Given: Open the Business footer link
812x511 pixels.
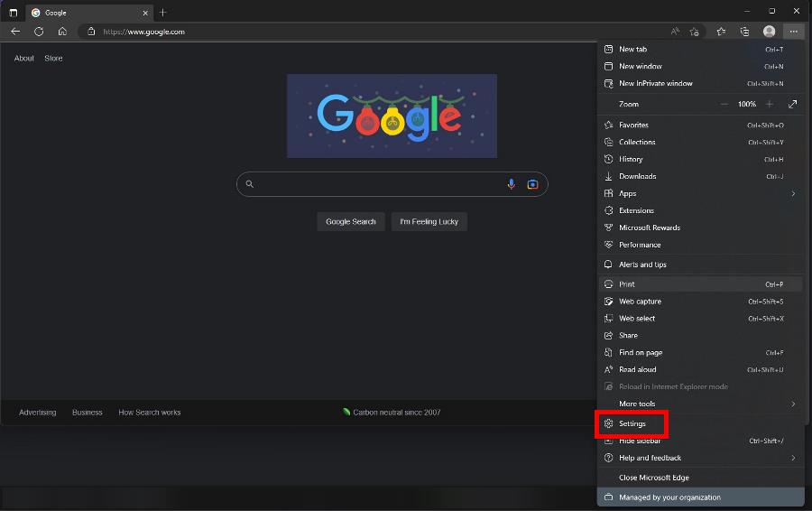Looking at the screenshot, I should (x=87, y=413).
